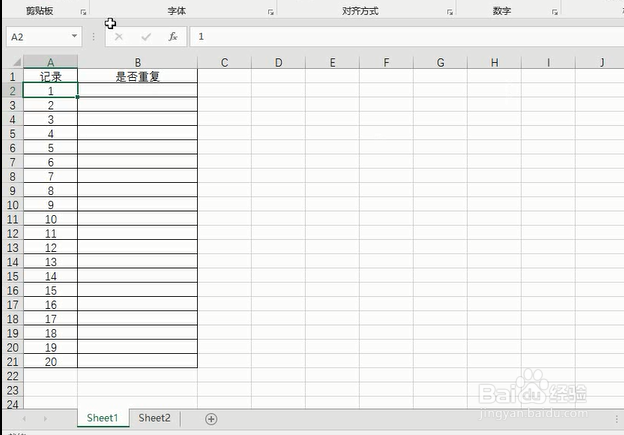Open the insert function fx dialog
The width and height of the screenshot is (624, 435).
point(173,37)
